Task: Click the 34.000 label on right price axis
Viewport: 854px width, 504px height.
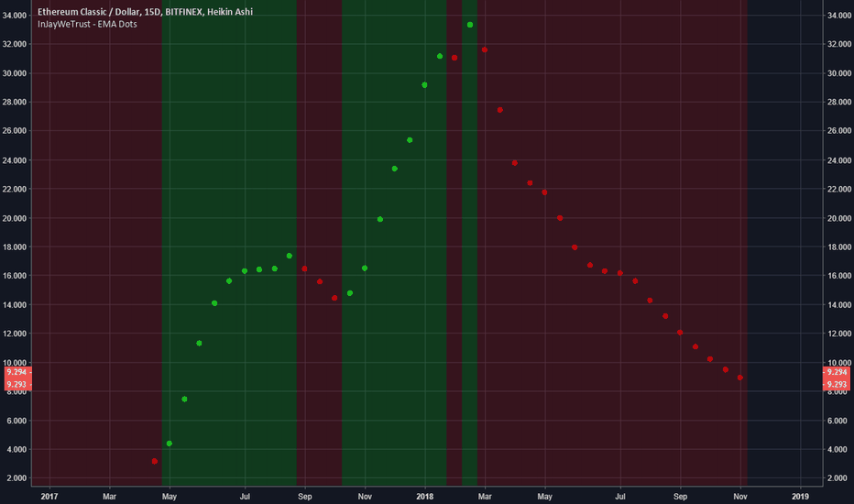Action: click(838, 16)
